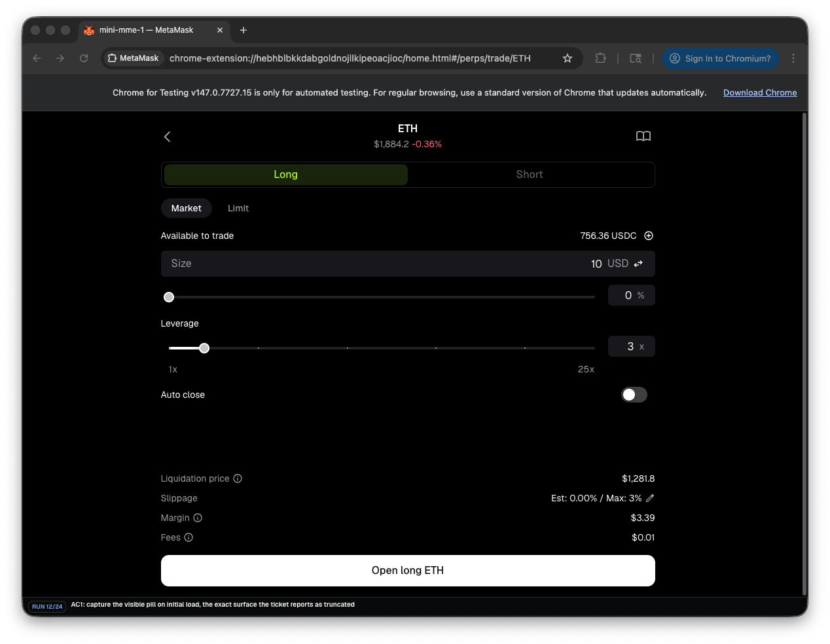Click the RUN 12/24 badge

coord(47,606)
